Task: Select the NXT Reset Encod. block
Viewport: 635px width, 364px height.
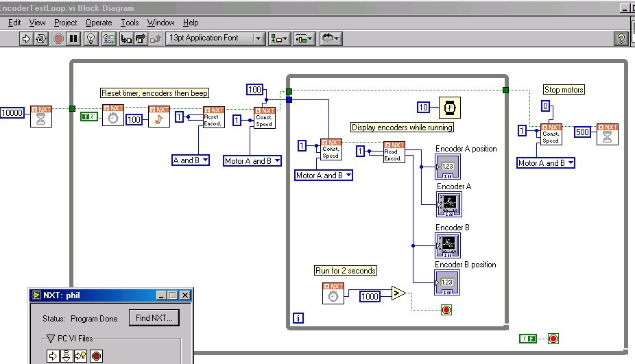Action: [x=213, y=117]
